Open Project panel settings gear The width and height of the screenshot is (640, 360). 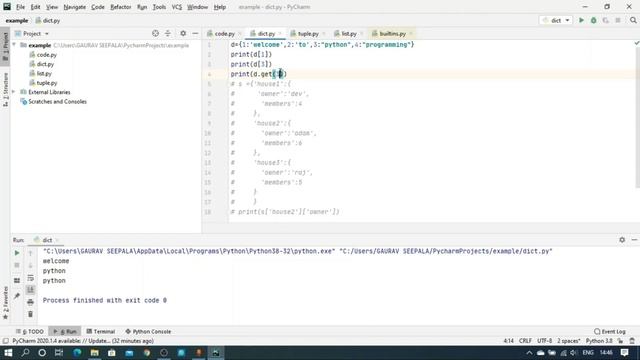coord(183,33)
